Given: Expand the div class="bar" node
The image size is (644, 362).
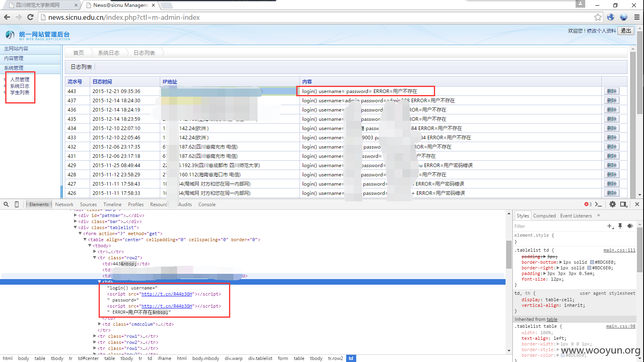Looking at the screenshot, I should tap(75, 221).
